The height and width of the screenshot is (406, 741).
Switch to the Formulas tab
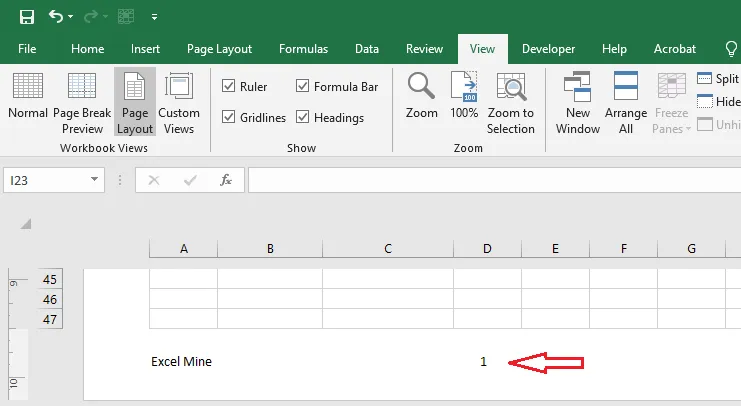tap(303, 49)
